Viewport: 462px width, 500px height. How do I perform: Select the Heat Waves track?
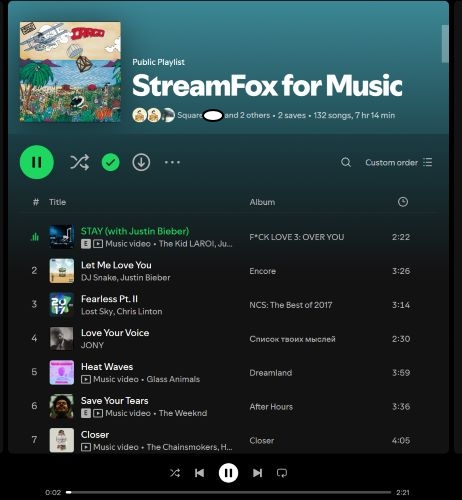pyautogui.click(x=107, y=367)
